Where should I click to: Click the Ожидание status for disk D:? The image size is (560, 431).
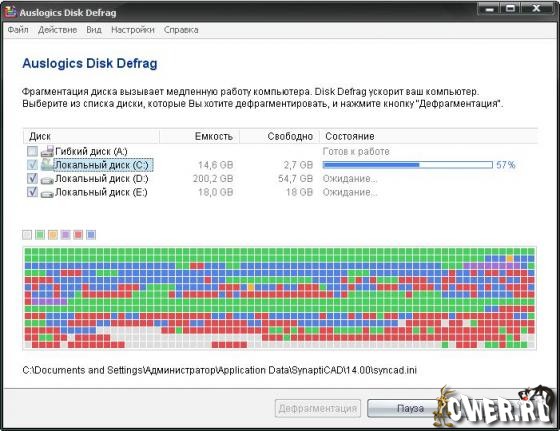(350, 178)
